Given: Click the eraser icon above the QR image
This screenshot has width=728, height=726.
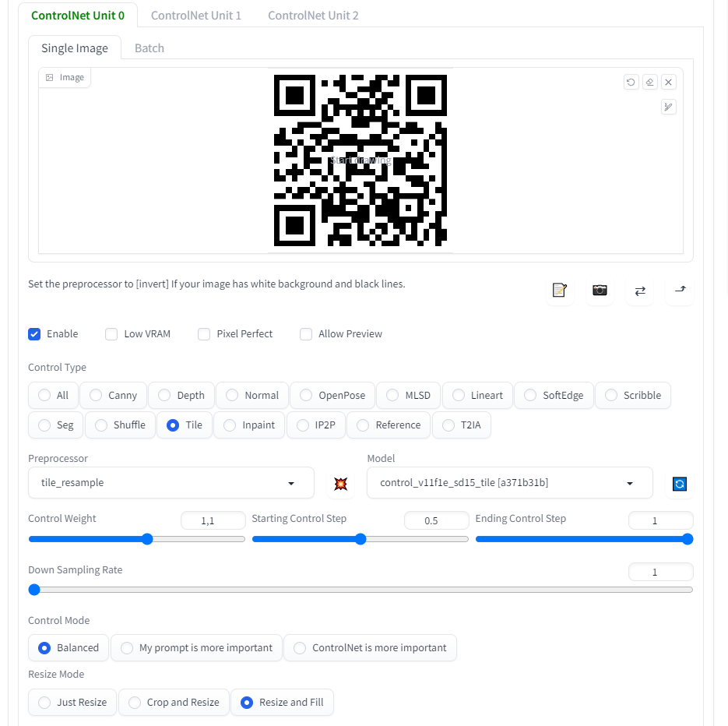Looking at the screenshot, I should click(649, 82).
